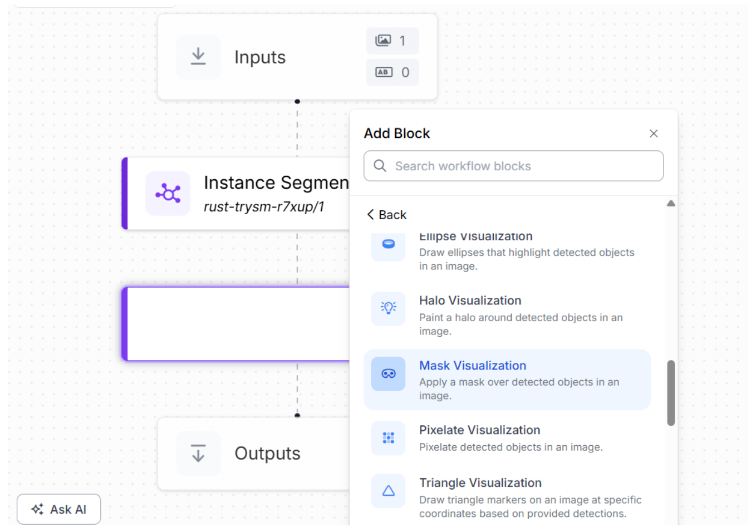Click the Instance Segmentation model node icon
The image size is (756, 532).
click(x=168, y=194)
